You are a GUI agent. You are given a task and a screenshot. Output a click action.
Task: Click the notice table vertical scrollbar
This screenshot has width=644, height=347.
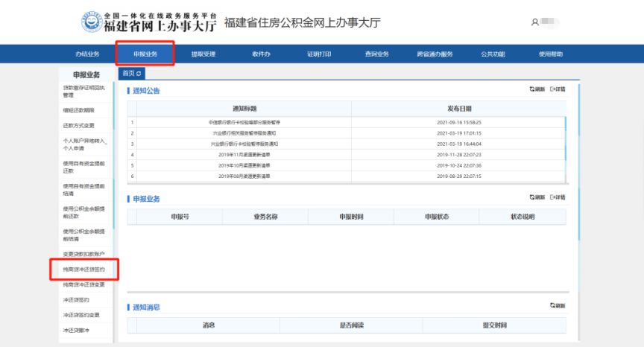pos(566,139)
